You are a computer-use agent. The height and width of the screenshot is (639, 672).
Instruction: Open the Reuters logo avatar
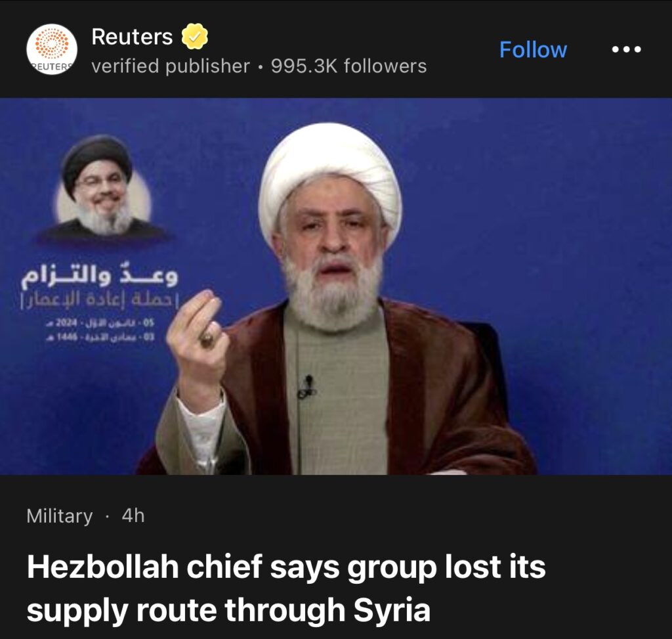pos(52,49)
